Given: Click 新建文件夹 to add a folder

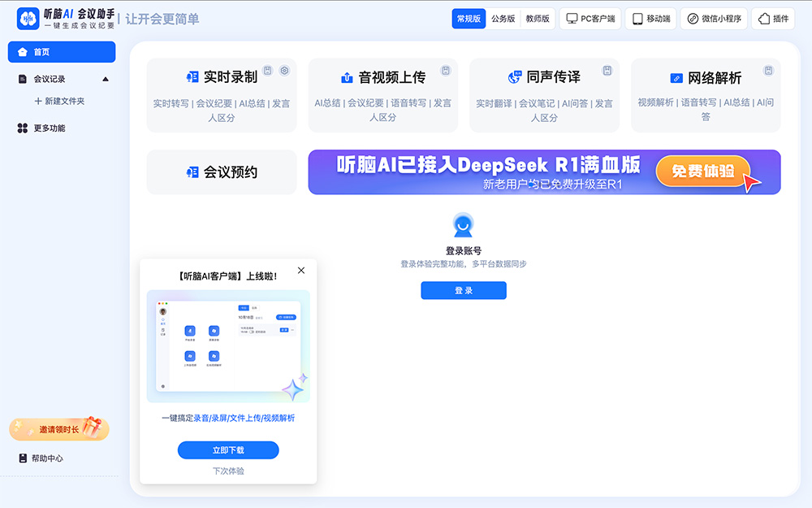Looking at the screenshot, I should pyautogui.click(x=59, y=101).
